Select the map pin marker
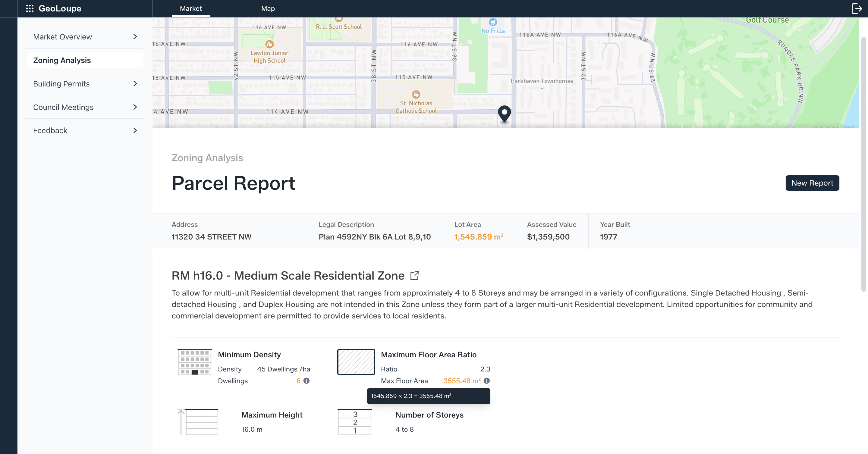 505,114
